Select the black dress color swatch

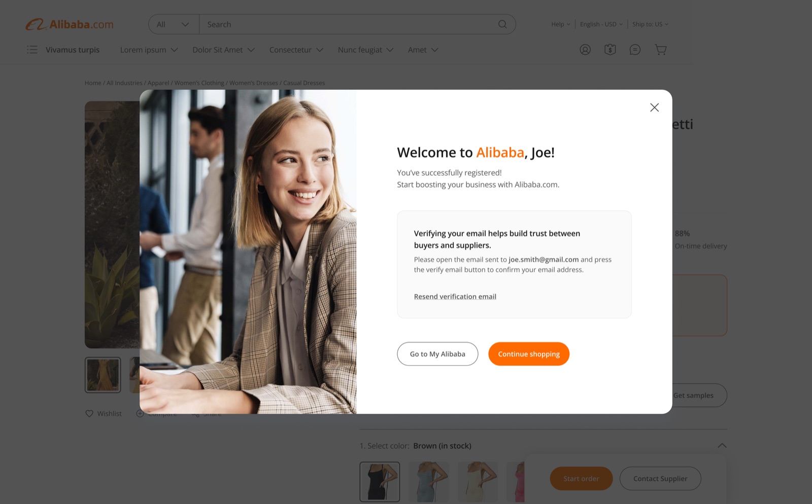tap(380, 482)
